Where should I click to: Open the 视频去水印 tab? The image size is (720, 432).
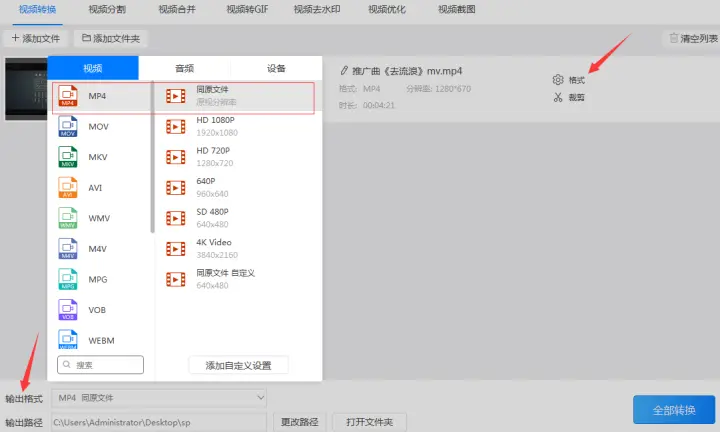[x=317, y=10]
